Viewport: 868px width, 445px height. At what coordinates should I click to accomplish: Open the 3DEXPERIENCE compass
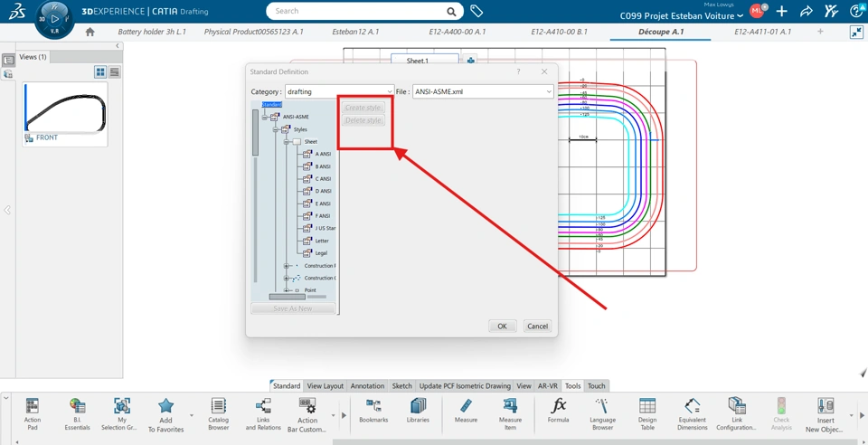point(54,18)
